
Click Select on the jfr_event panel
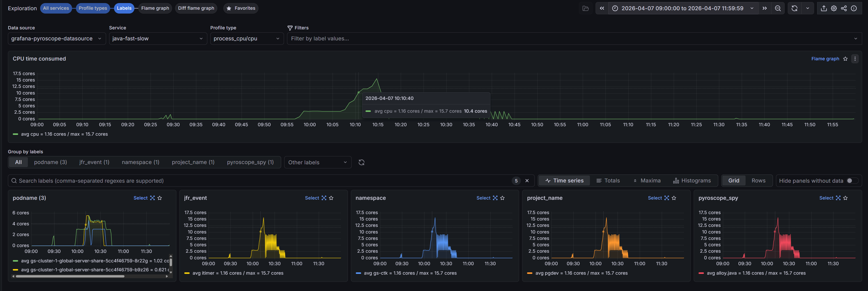point(312,198)
